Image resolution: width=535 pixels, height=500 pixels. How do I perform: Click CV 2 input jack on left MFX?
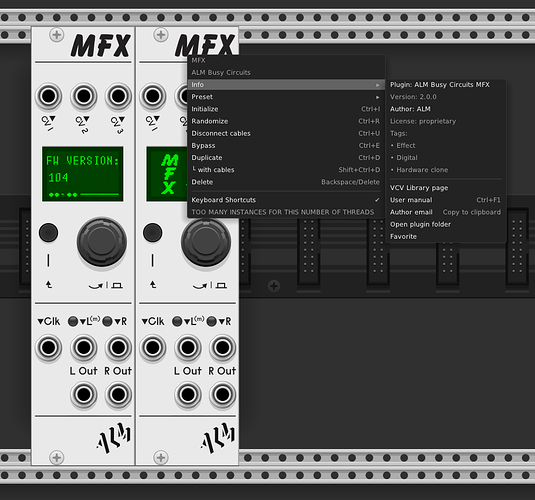point(84,96)
